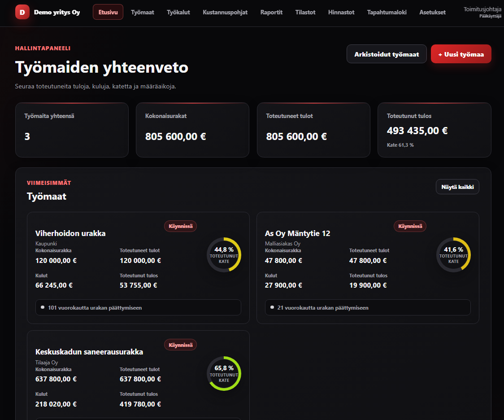Click the 493 435,00 € total result value
Screen dimensions: 504x420
pyautogui.click(x=417, y=131)
